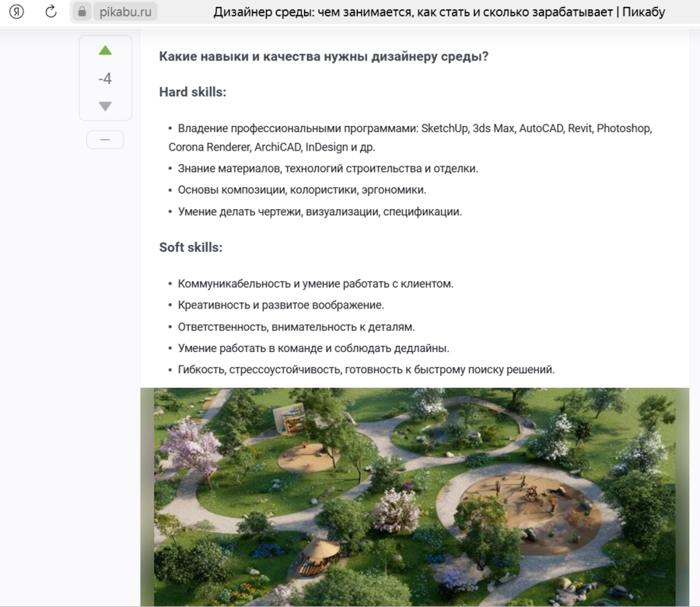Image resolution: width=700 pixels, height=607 pixels.
Task: Click bullet 'Умение работать в команде и соблюдать дедлайны'
Action: click(313, 348)
